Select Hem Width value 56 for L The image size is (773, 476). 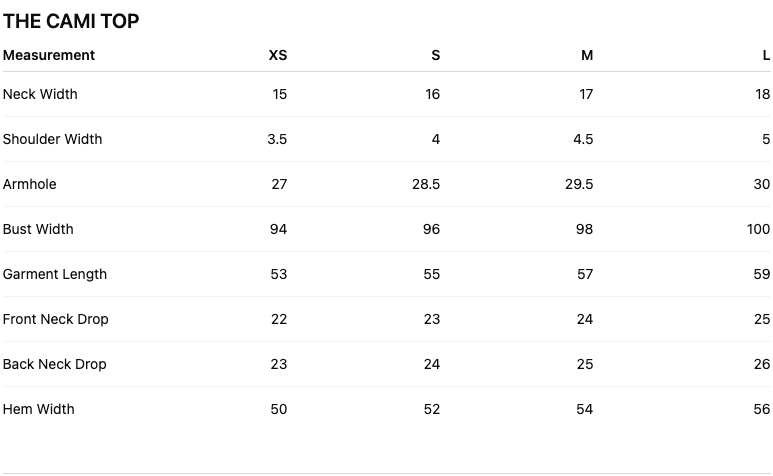pos(762,409)
